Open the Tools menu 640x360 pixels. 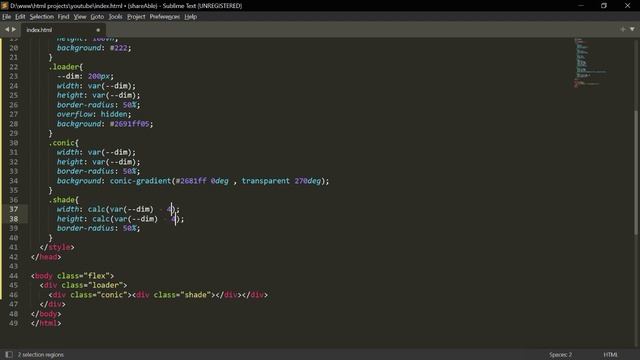coord(116,17)
